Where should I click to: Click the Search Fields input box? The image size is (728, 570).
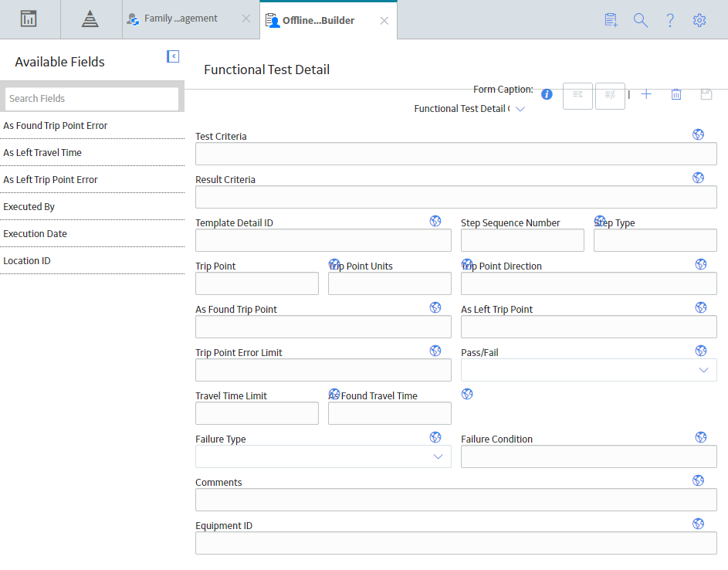pyautogui.click(x=92, y=99)
